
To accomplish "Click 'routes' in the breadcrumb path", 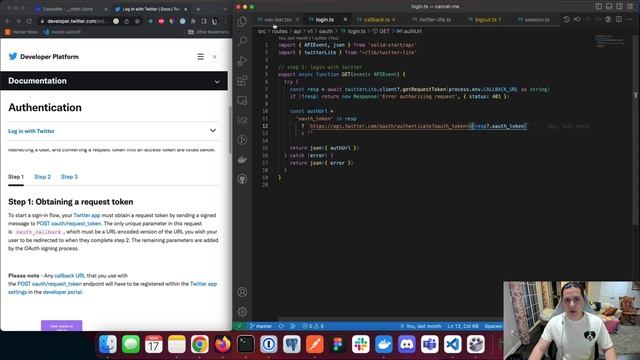I will (280, 31).
